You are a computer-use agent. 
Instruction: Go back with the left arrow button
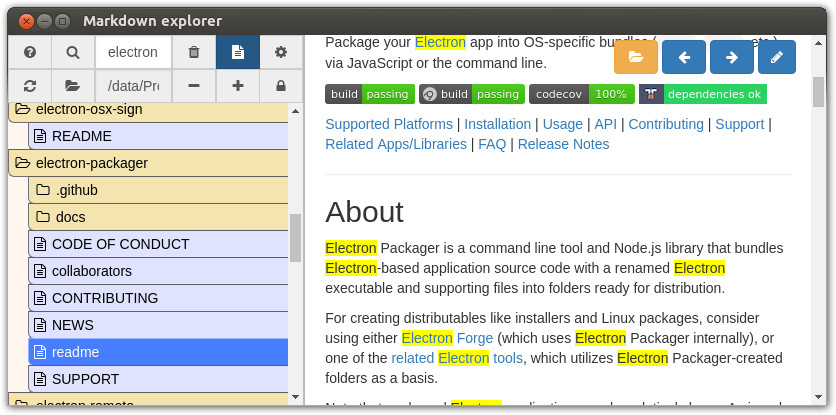click(684, 57)
